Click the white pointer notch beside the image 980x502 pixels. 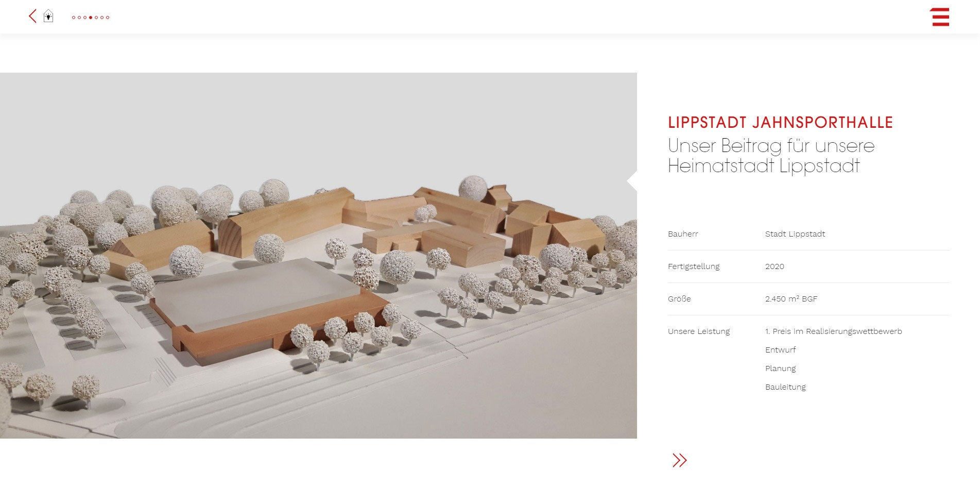(x=632, y=181)
